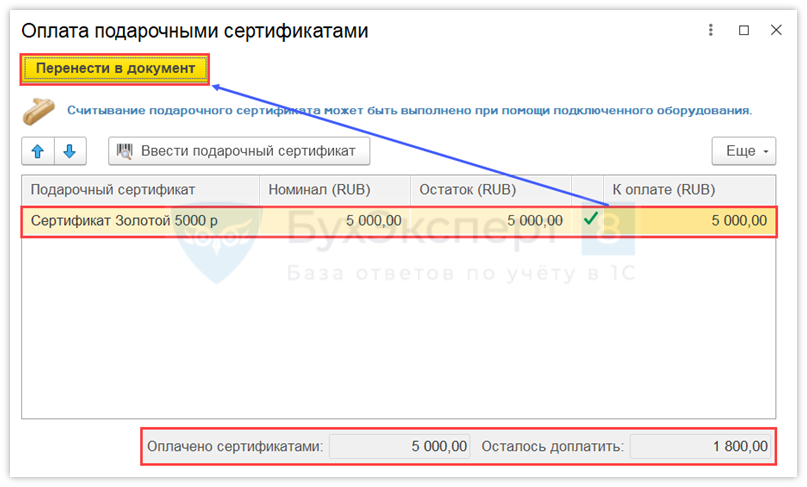This screenshot has height=487, width=807.
Task: Click the 'Оплачено сертификатами' field
Action: pyautogui.click(x=399, y=446)
